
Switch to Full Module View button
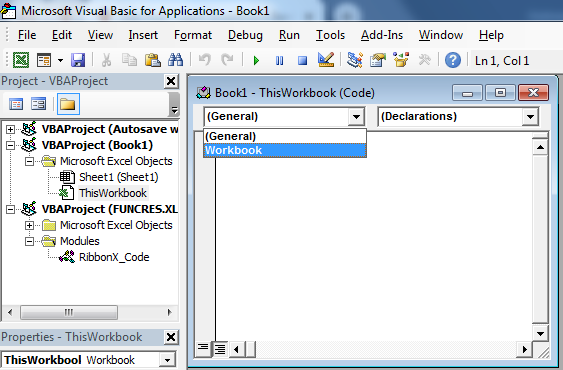pos(220,349)
